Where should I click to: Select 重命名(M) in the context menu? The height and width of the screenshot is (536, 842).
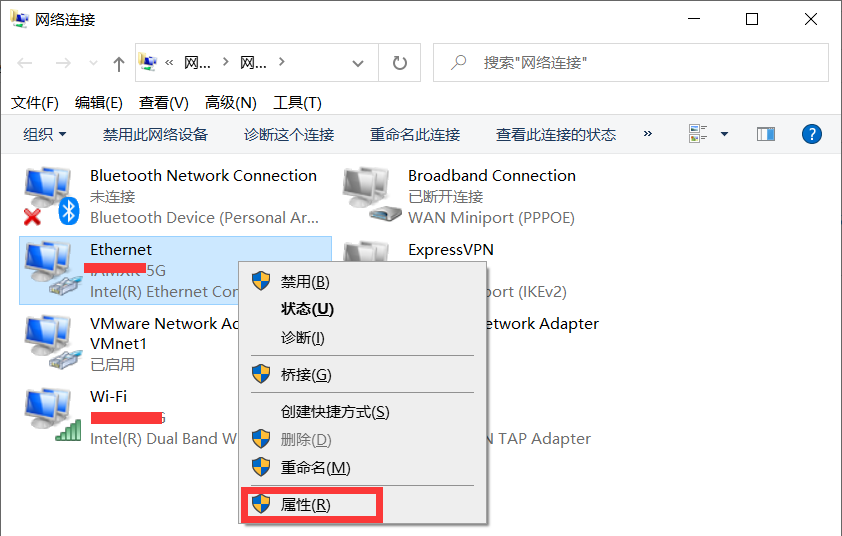[315, 467]
